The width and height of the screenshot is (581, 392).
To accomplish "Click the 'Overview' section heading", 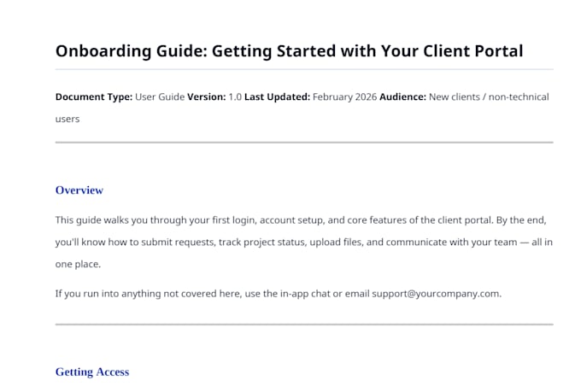I will [x=79, y=190].
